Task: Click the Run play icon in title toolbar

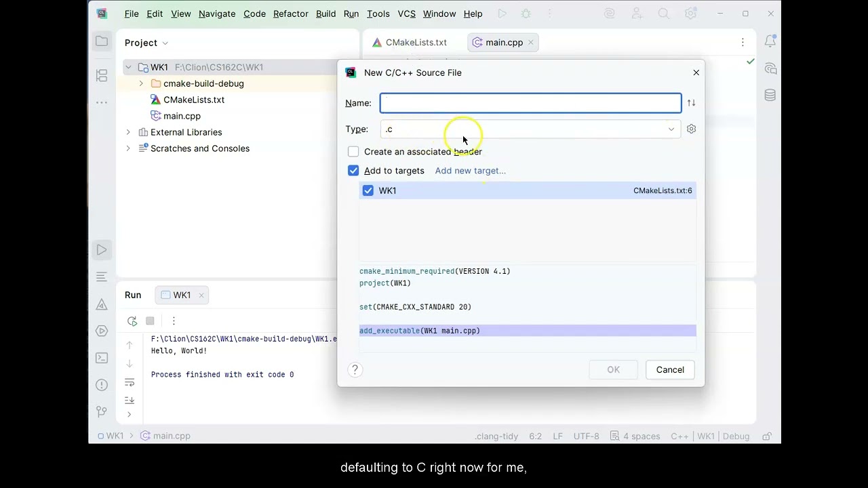Action: coord(502,14)
